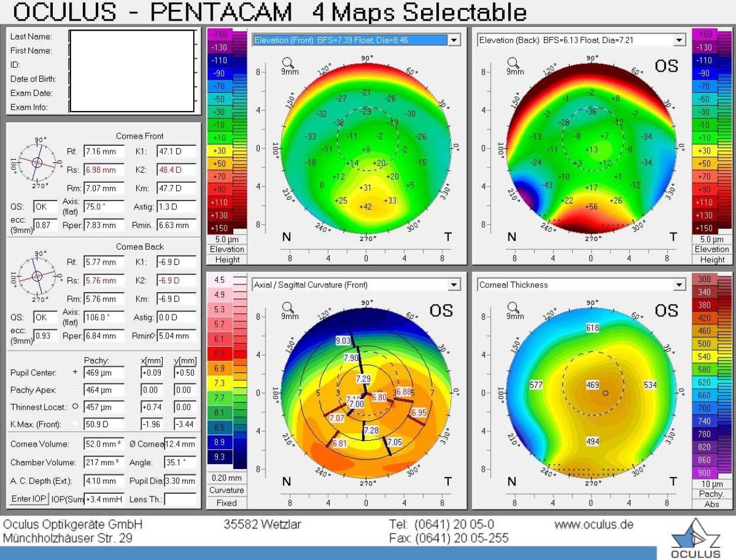Click the magnifier icon on Axial Sagittal Curvature map
The width and height of the screenshot is (736, 560).
coord(287,307)
